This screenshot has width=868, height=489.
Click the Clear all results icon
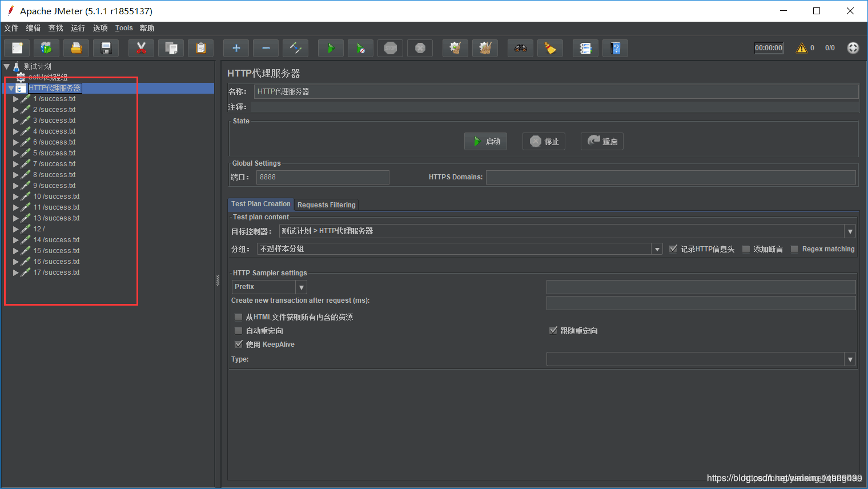click(485, 49)
